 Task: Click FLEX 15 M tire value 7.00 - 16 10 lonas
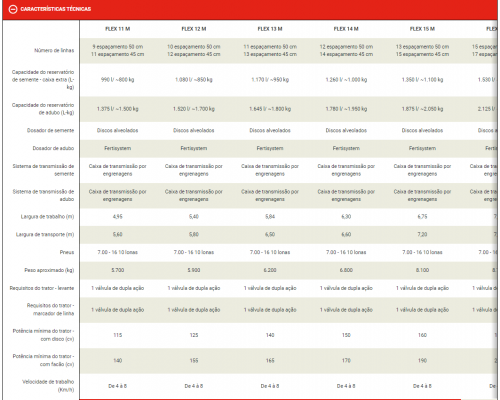tap(422, 252)
